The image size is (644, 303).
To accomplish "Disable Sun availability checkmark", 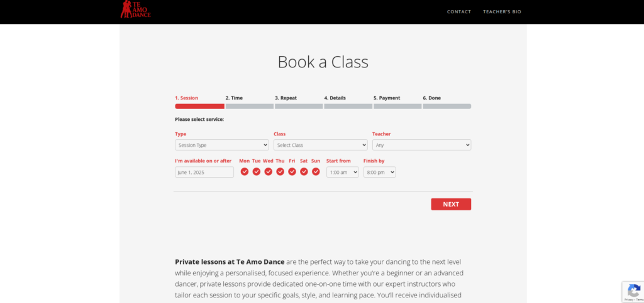I will pyautogui.click(x=316, y=171).
